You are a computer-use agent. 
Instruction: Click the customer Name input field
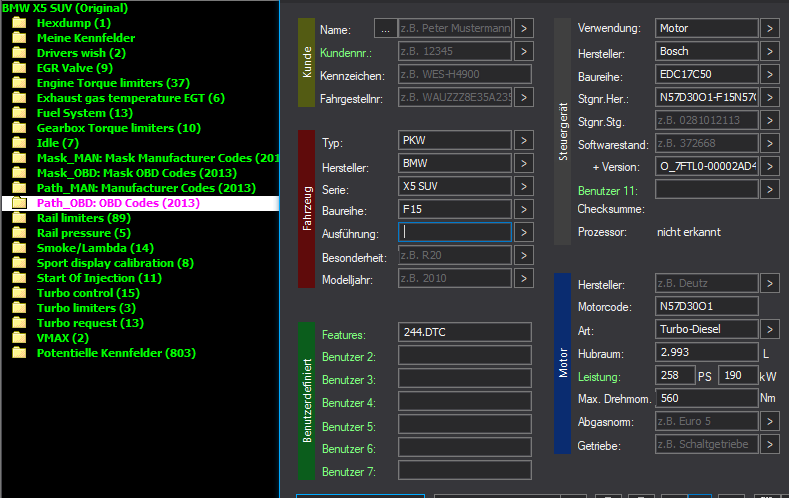tap(455, 29)
